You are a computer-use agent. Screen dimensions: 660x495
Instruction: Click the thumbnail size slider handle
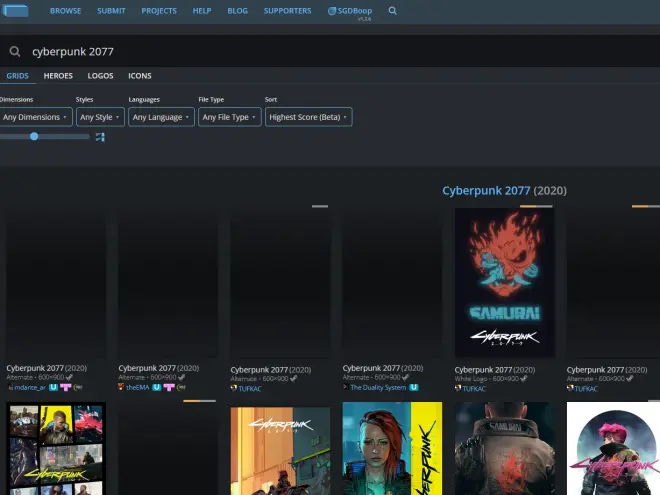[x=34, y=136]
